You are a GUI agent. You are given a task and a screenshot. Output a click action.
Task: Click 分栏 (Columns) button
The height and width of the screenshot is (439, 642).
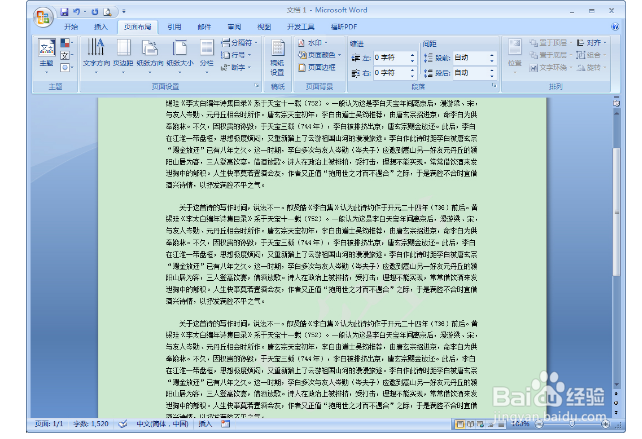(x=207, y=56)
